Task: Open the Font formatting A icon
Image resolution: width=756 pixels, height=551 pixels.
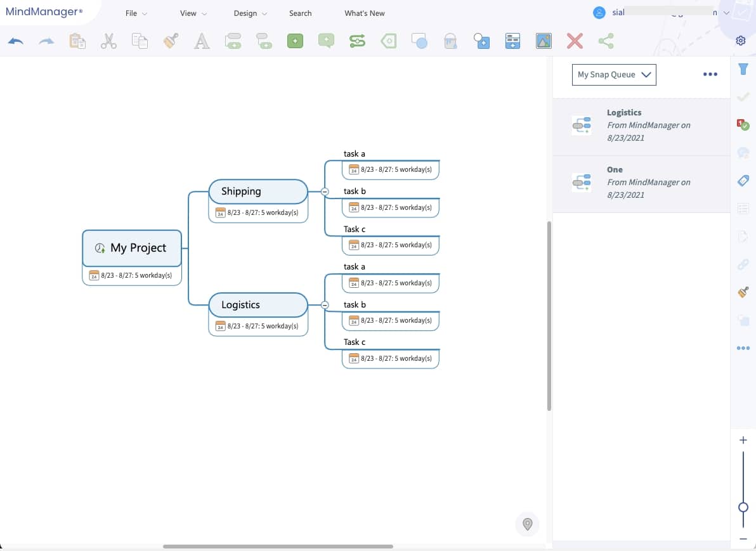Action: (x=202, y=41)
